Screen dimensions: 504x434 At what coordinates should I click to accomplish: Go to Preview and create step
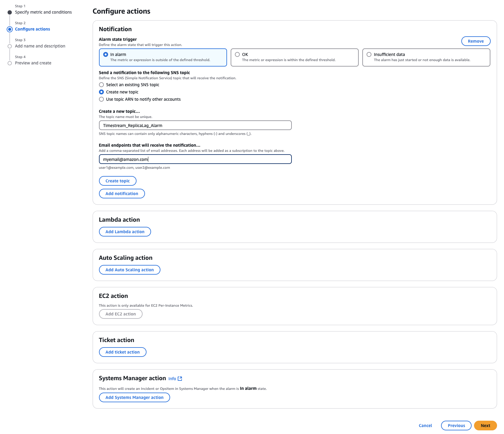33,63
